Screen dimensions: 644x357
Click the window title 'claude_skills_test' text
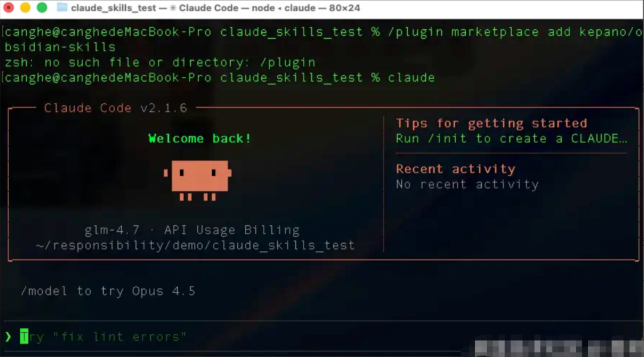[x=113, y=8]
